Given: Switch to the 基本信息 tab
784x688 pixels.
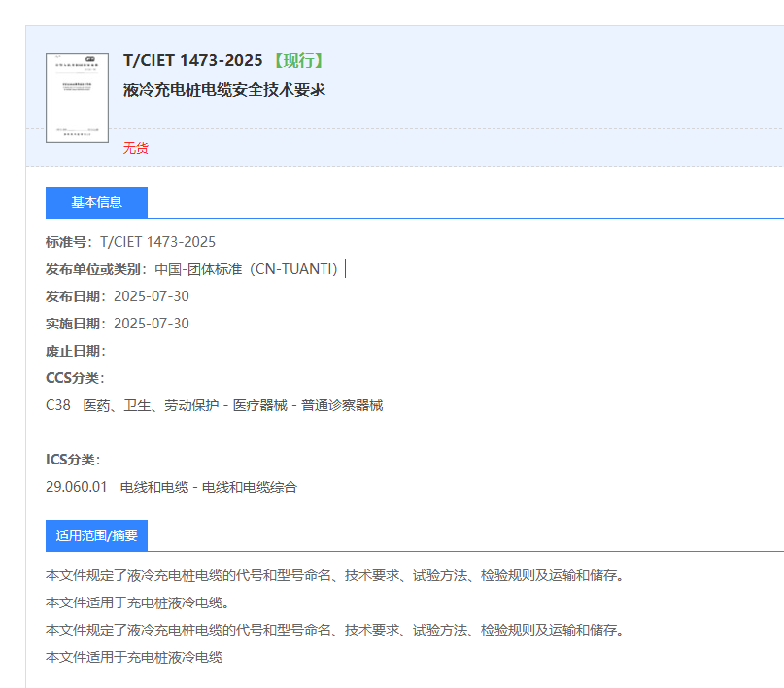Looking at the screenshot, I should pyautogui.click(x=96, y=202).
